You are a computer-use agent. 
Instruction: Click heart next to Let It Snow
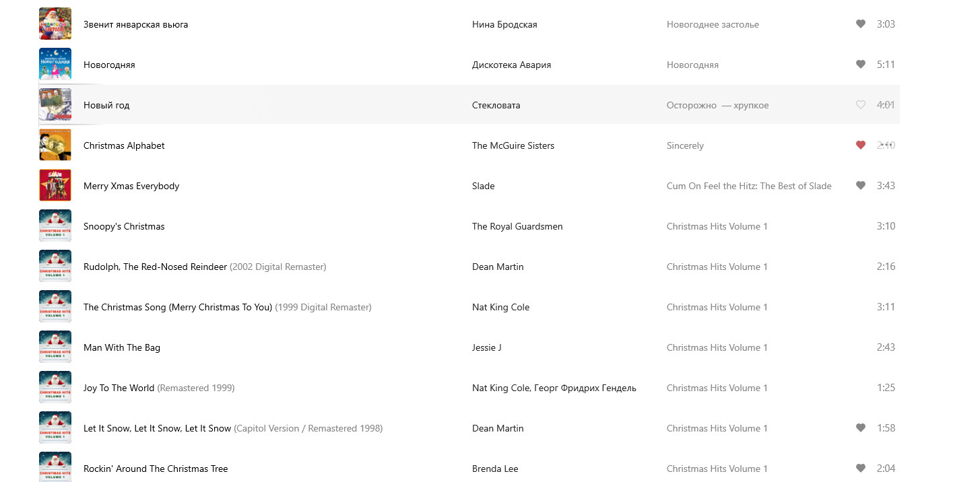(860, 428)
